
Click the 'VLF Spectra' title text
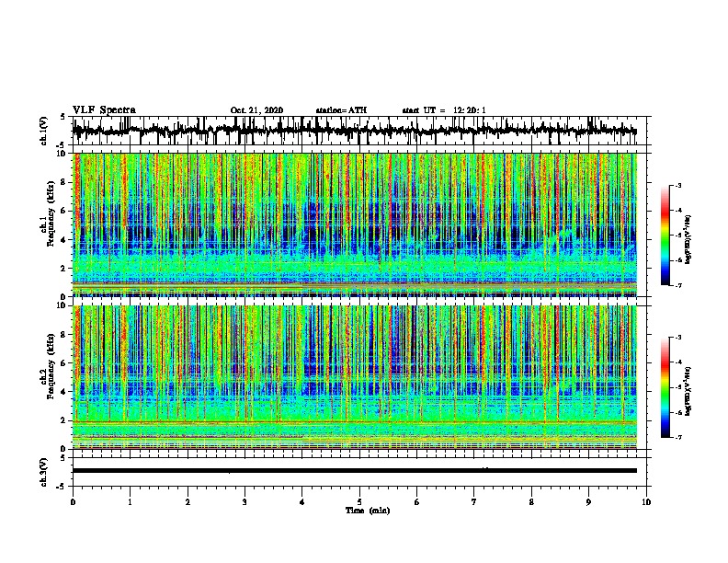(x=104, y=110)
